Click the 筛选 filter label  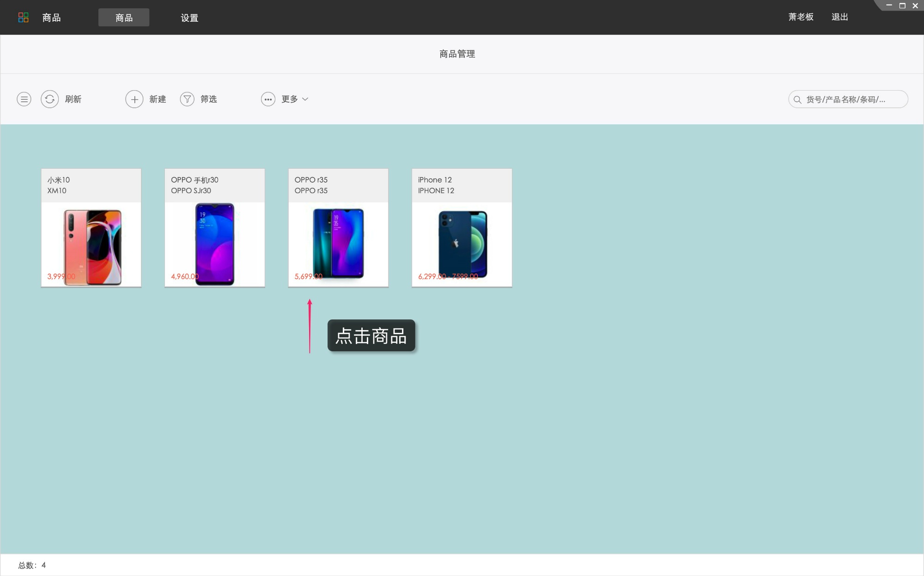pos(208,99)
